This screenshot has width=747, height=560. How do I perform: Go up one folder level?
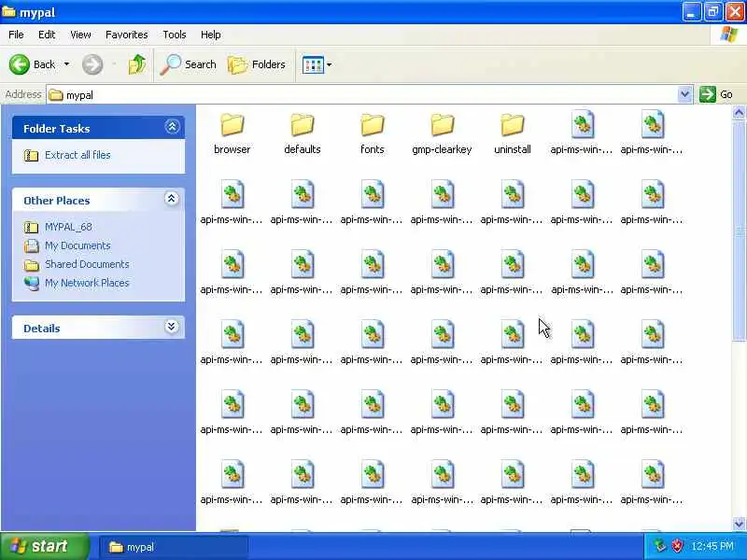(x=137, y=64)
